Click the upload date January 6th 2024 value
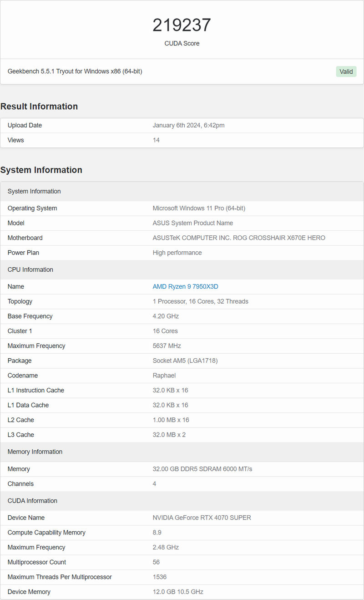Image resolution: width=364 pixels, height=600 pixels. pyautogui.click(x=188, y=125)
